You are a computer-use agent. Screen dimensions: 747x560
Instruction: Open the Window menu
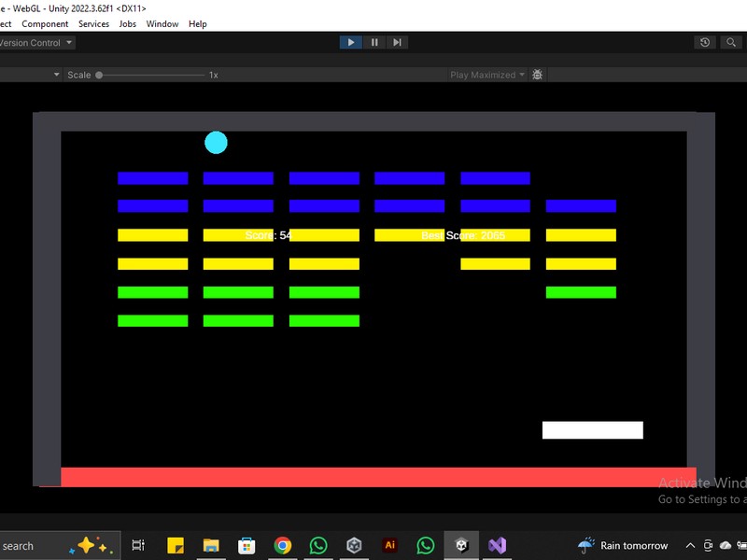162,24
